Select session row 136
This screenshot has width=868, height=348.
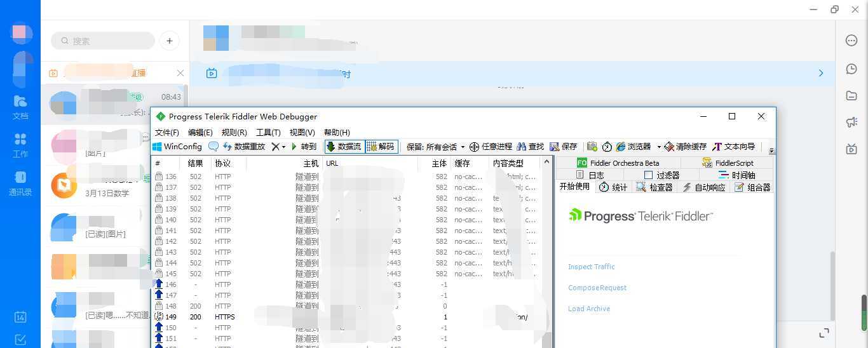(346, 177)
